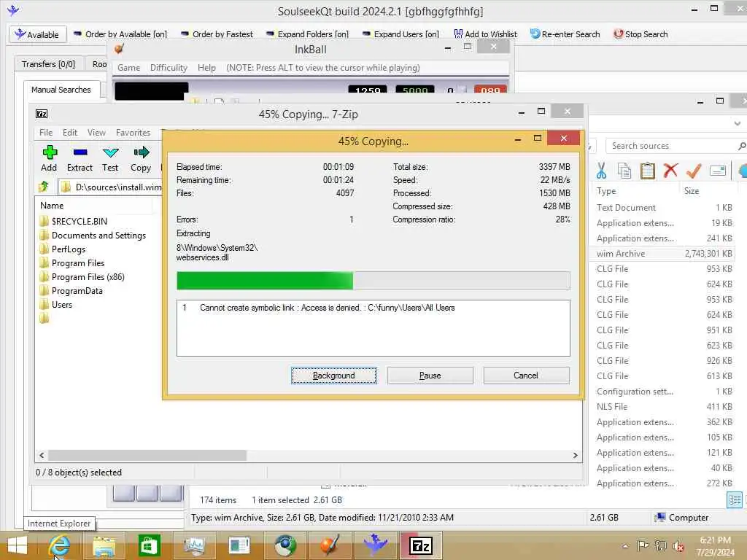Click the Paste clipboard icon in Explorer toolbar
The width and height of the screenshot is (747, 560).
(x=647, y=171)
